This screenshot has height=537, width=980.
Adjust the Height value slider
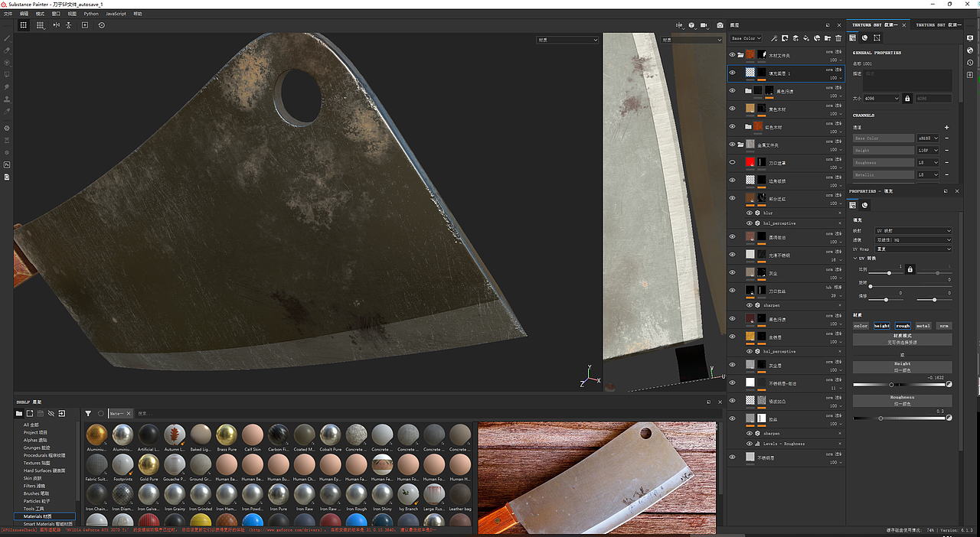(x=900, y=385)
